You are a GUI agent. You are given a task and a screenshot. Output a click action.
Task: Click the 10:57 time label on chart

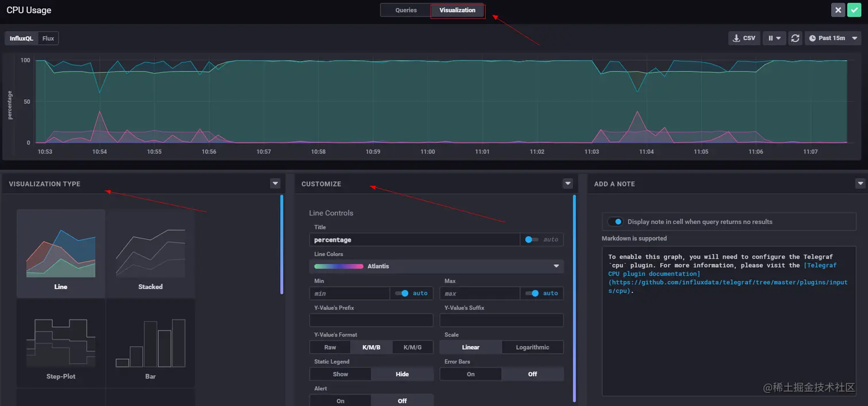263,152
